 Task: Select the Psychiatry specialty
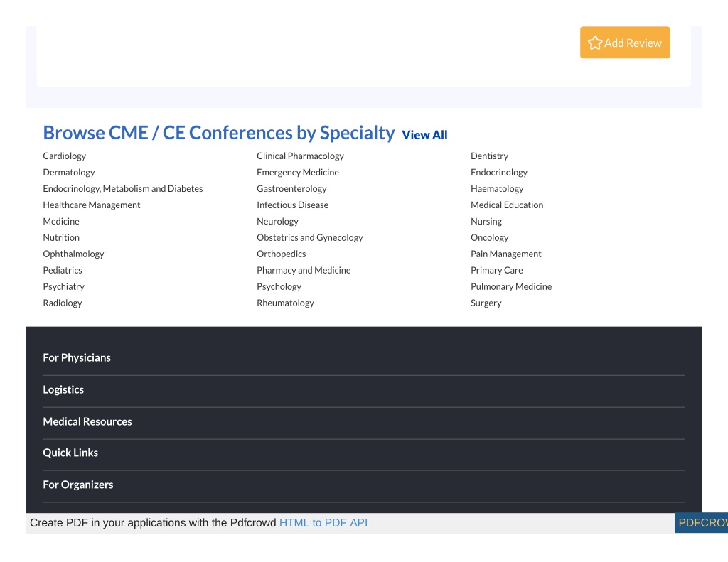point(63,286)
